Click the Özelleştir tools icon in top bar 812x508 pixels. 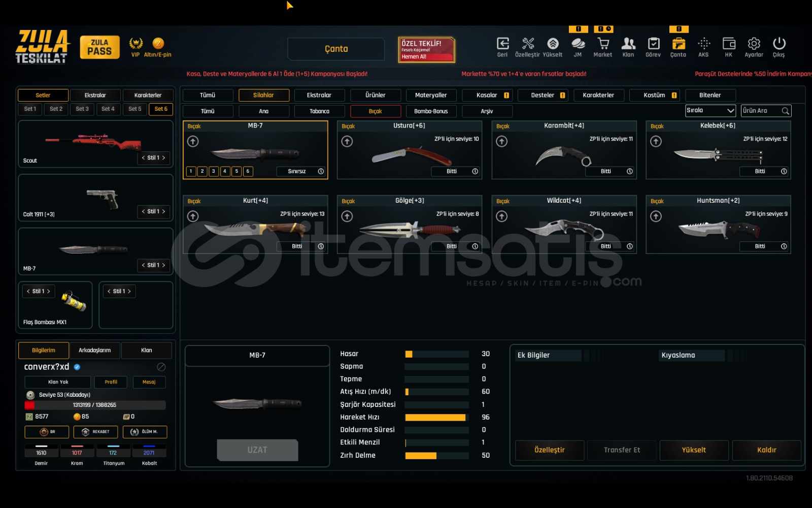point(528,44)
